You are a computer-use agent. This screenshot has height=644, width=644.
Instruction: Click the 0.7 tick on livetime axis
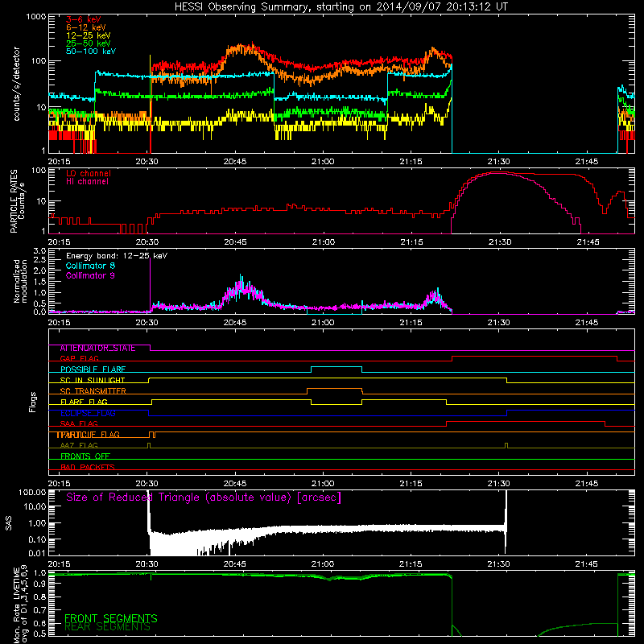39,610
